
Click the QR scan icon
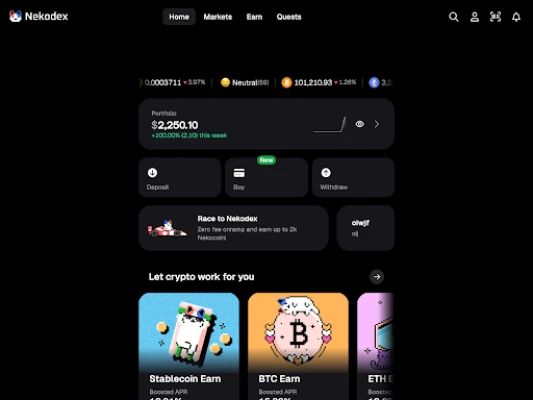495,17
